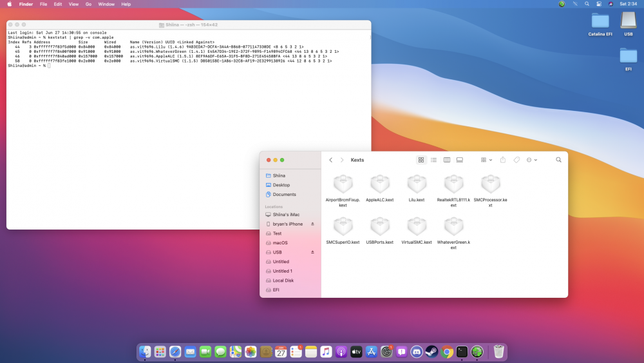Switch Finder to column view
The height and width of the screenshot is (363, 644).
click(x=447, y=160)
